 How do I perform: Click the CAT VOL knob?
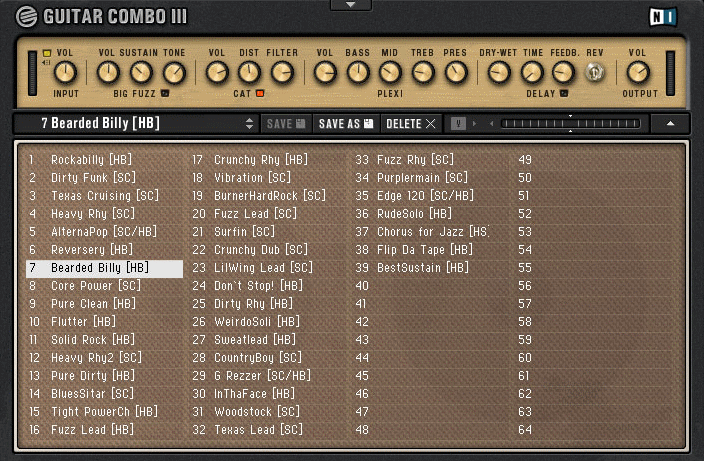tap(217, 73)
